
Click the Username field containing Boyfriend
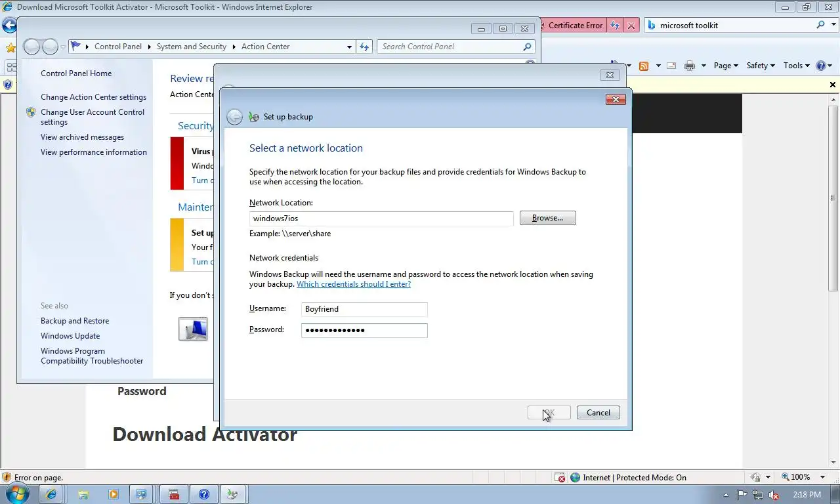[364, 309]
